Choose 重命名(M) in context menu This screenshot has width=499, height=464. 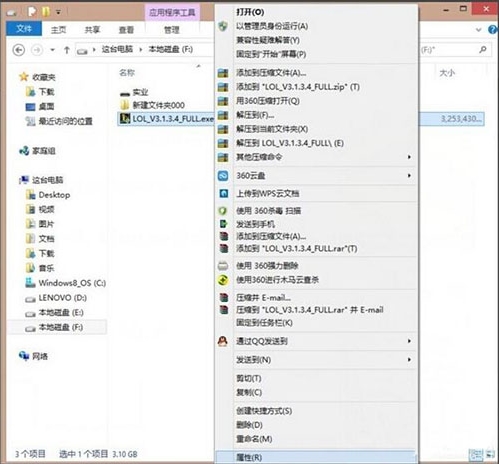(x=254, y=439)
